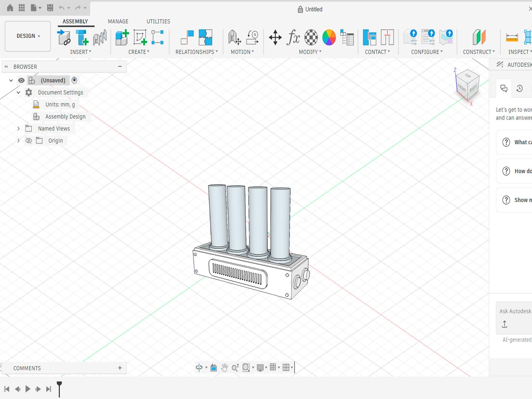Select the Insert Fastener bolt icon
Screen dimensions: 532x399
pos(82,37)
